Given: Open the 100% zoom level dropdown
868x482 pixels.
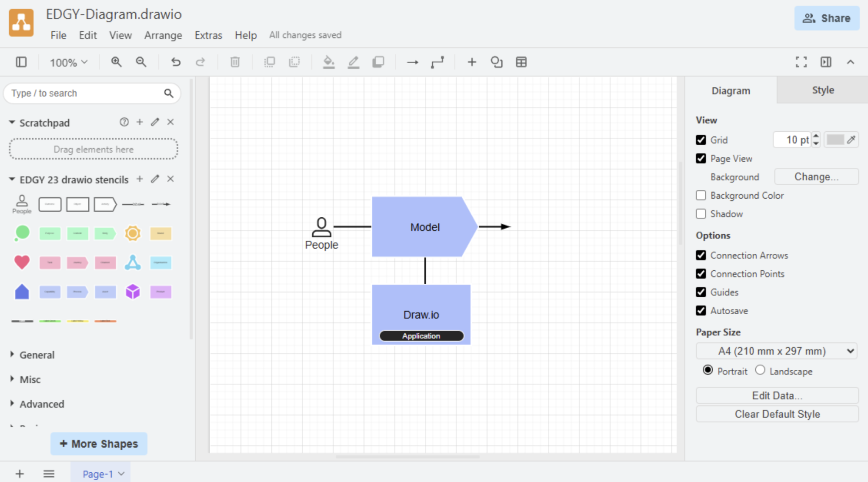Looking at the screenshot, I should click(x=69, y=63).
